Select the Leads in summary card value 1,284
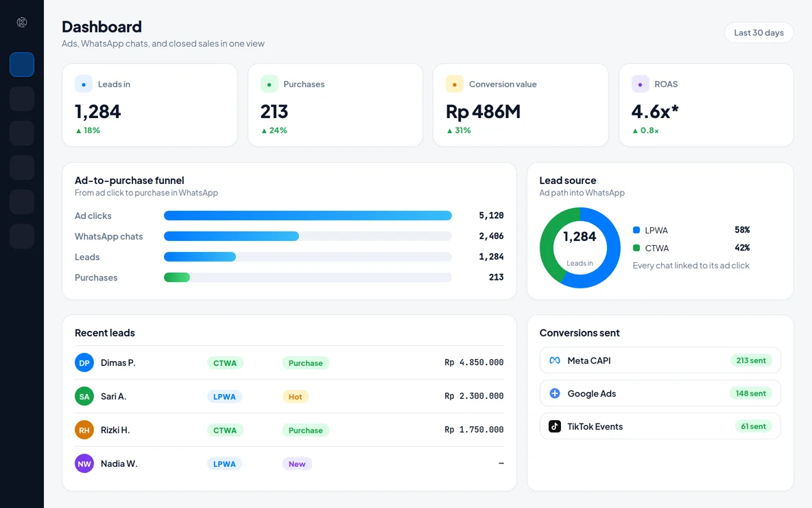Image resolution: width=812 pixels, height=508 pixels. [98, 111]
